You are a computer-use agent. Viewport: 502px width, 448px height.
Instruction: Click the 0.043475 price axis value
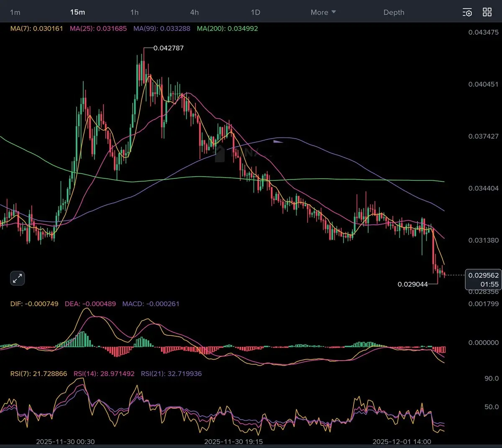(x=484, y=32)
